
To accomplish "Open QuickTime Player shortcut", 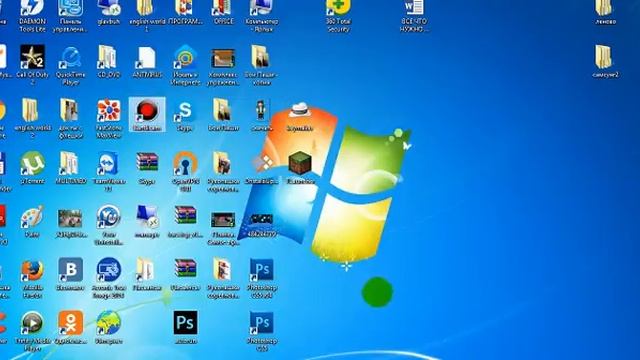I will tap(70, 65).
